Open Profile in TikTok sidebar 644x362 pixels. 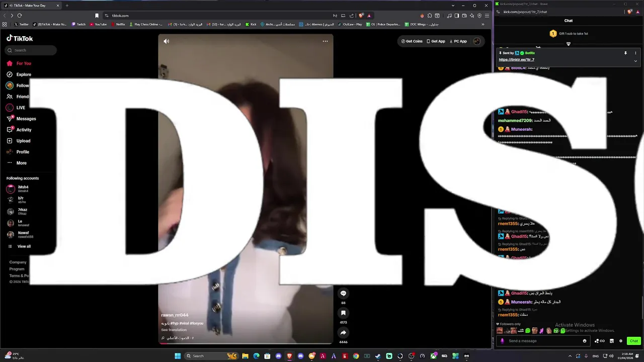18,152
